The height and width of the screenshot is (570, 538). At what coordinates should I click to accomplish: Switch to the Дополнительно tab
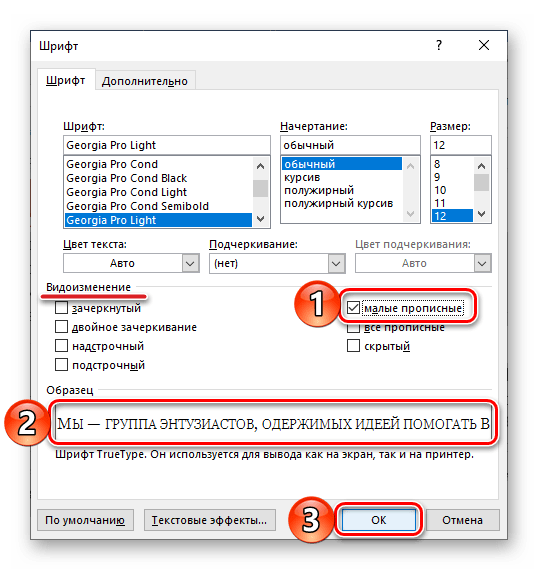coord(145,81)
